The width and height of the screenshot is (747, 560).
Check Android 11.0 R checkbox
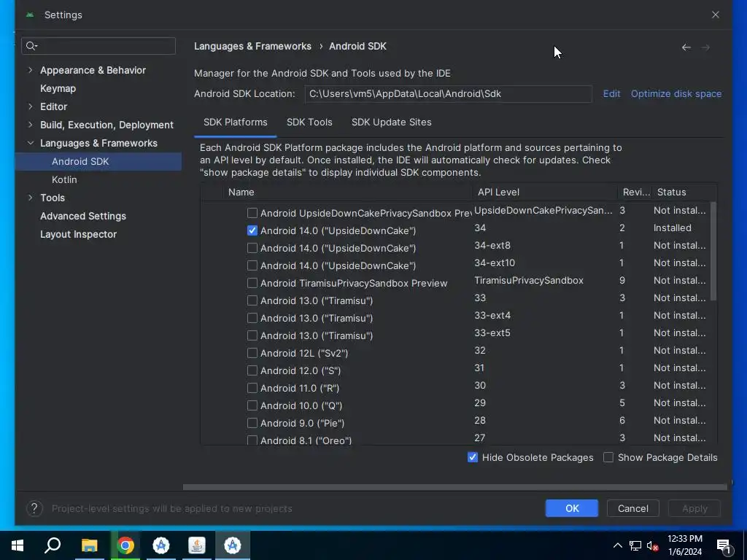click(252, 388)
